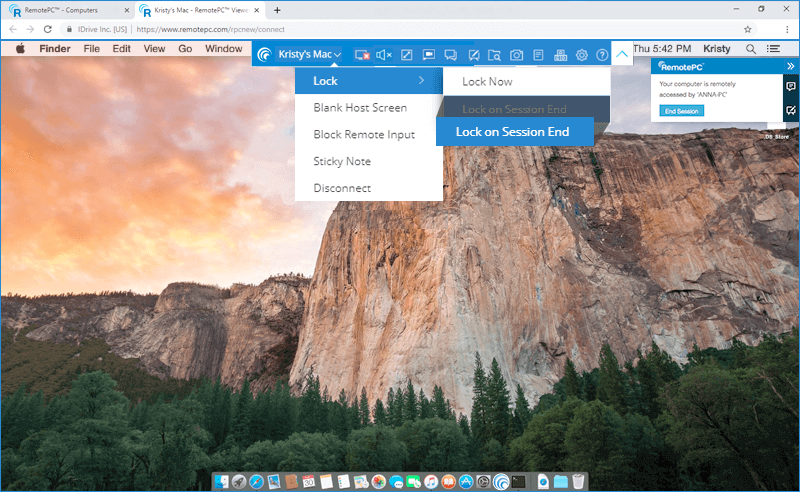Screen dimensions: 800x492
Task: Toggle Blank Host Screen in the menu
Action: coord(360,108)
